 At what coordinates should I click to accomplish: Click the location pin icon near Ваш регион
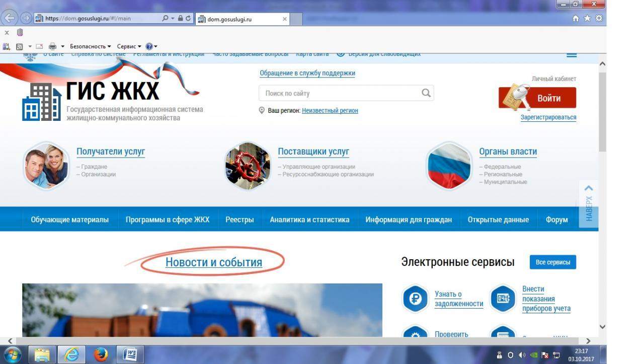[x=262, y=110]
